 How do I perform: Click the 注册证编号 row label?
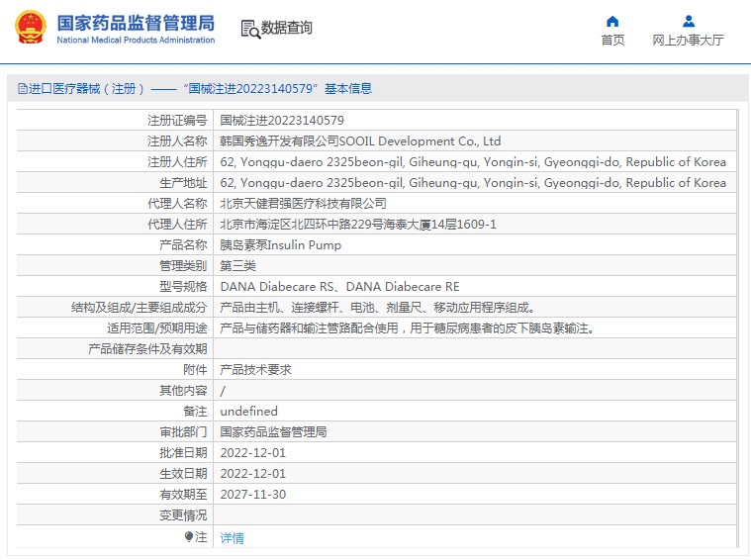(177, 121)
